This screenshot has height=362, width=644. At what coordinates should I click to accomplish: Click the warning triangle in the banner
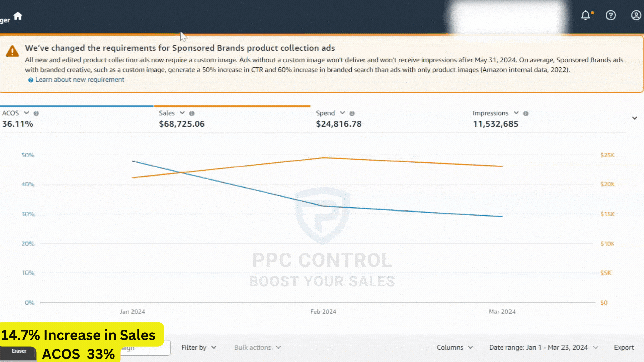pos(12,51)
